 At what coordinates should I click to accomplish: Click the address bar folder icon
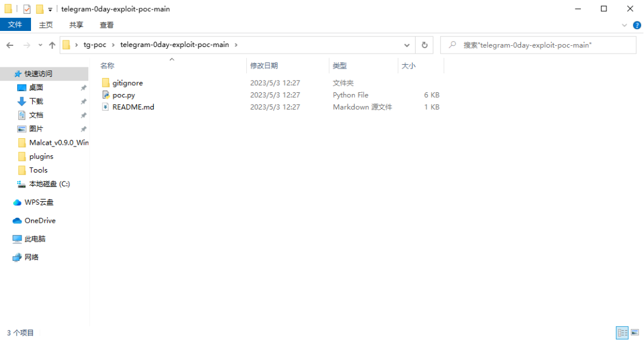(66, 45)
